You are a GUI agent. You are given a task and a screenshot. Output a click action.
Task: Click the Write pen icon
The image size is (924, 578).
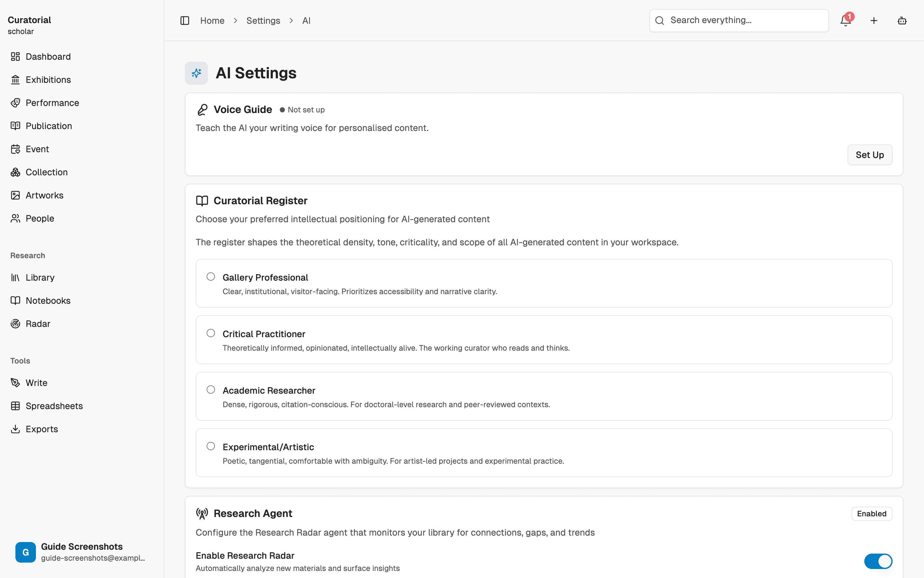(x=15, y=383)
